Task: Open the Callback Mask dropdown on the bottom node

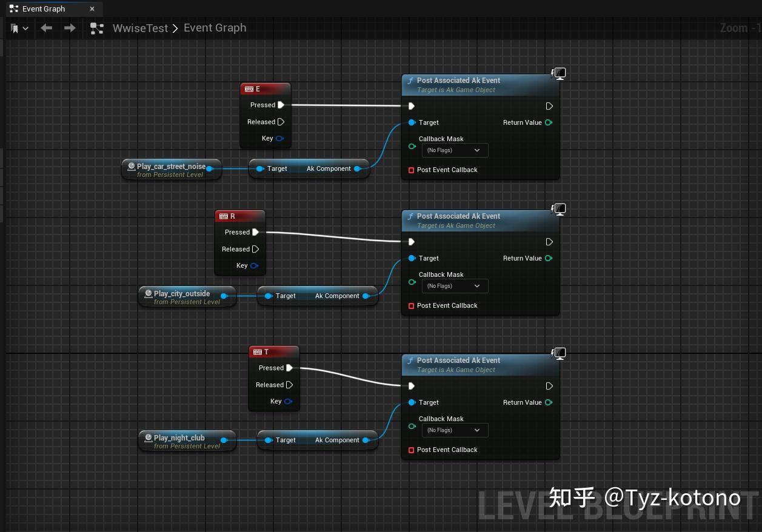Action: [455, 430]
